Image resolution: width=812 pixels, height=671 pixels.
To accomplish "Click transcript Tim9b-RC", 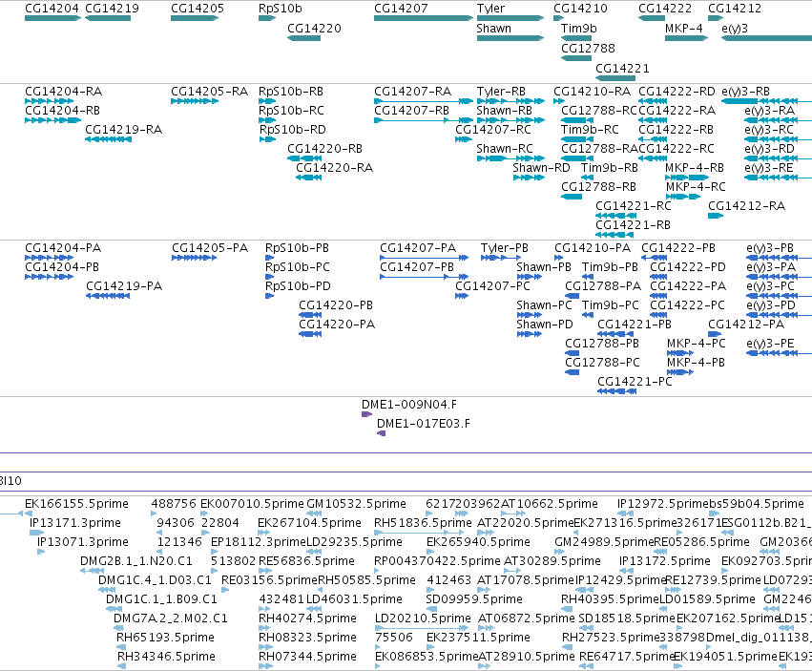I will click(590, 130).
